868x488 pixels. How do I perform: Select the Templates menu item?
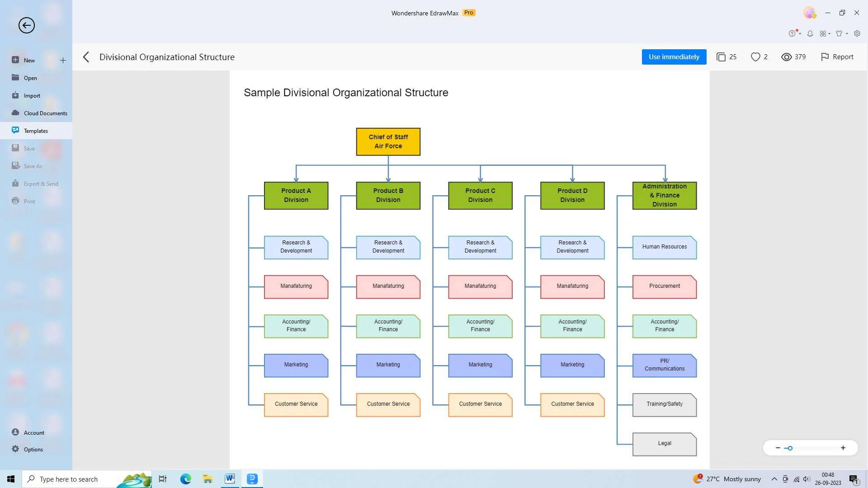(36, 130)
